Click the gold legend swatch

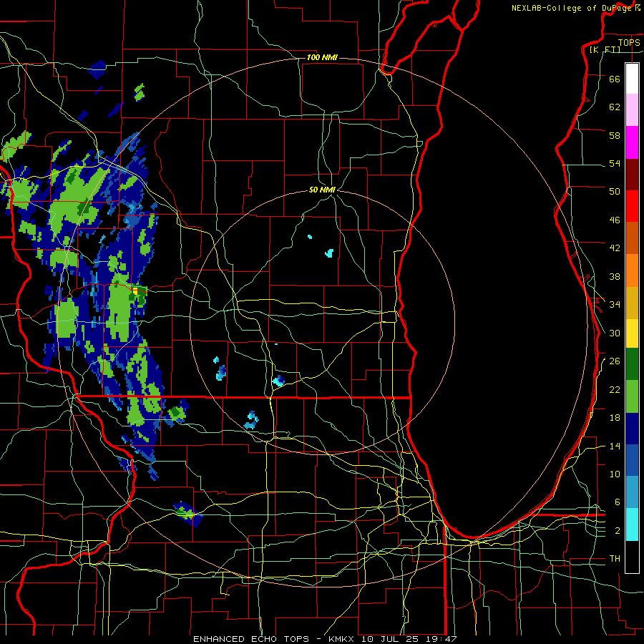[632, 303]
